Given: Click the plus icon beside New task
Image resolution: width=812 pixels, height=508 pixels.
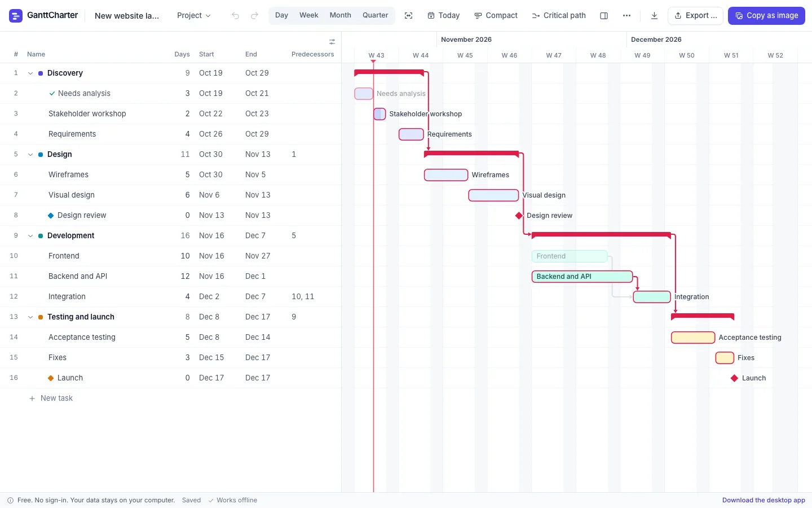Looking at the screenshot, I should [32, 398].
